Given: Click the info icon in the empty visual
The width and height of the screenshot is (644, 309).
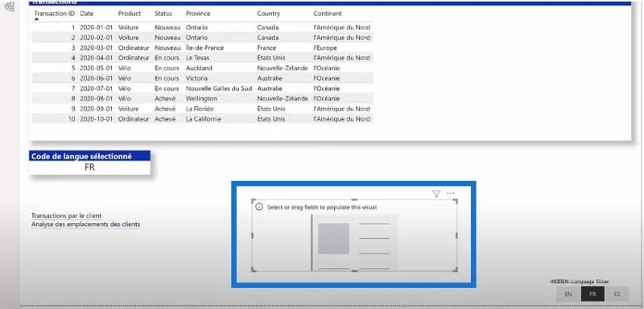Looking at the screenshot, I should (x=259, y=208).
